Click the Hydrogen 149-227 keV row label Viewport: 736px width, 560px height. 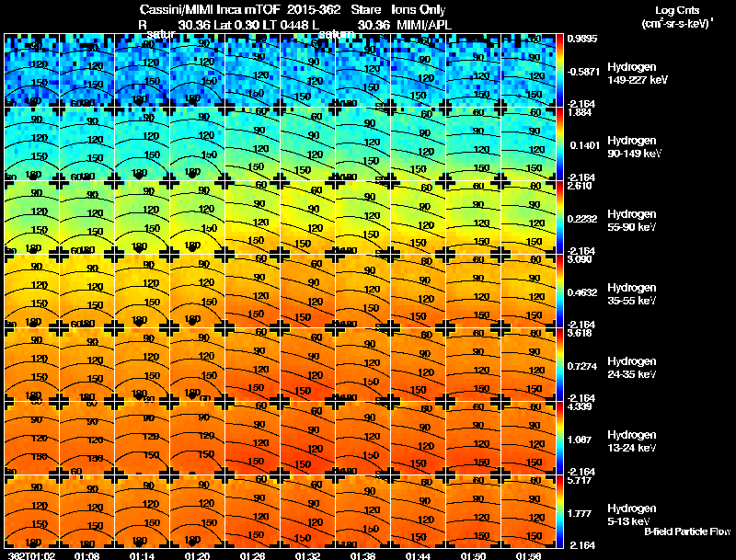tap(638, 74)
